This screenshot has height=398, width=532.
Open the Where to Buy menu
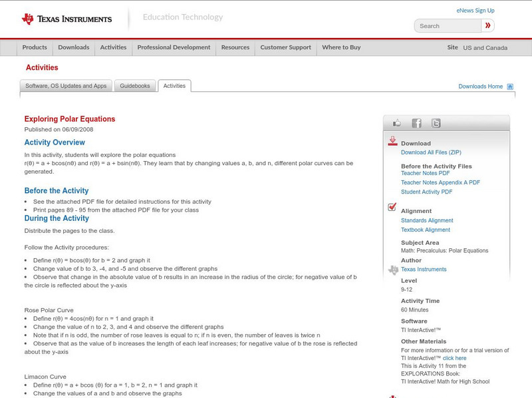[341, 47]
